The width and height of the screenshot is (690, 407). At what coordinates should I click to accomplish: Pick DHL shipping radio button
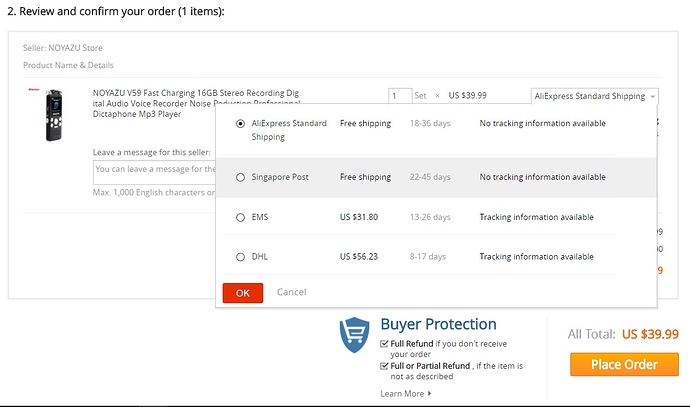(x=240, y=257)
